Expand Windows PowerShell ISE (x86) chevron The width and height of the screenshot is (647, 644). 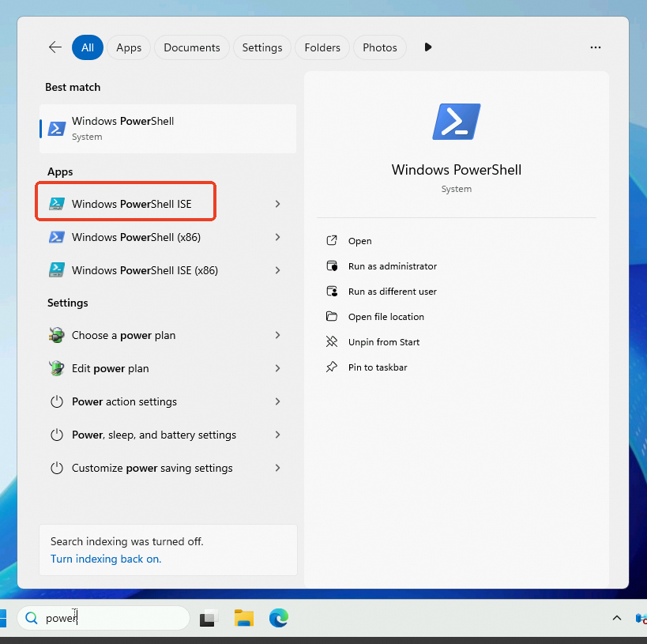(278, 270)
